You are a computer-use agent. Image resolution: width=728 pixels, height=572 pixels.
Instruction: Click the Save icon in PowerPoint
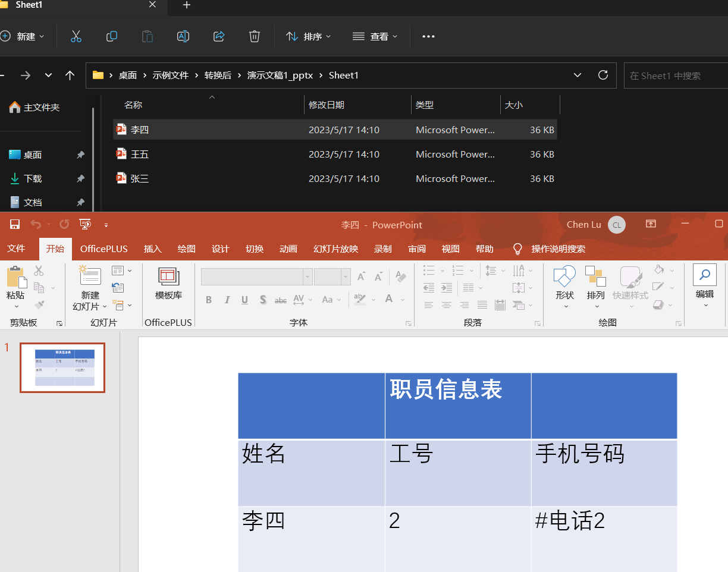[x=15, y=225]
